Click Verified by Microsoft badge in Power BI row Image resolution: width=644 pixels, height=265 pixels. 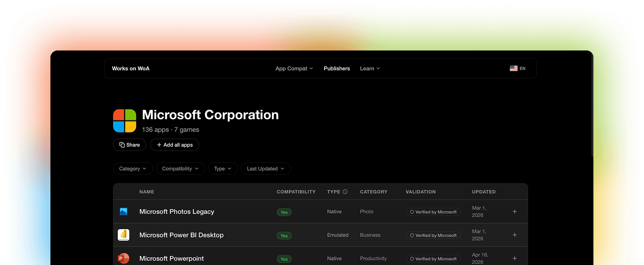point(433,235)
